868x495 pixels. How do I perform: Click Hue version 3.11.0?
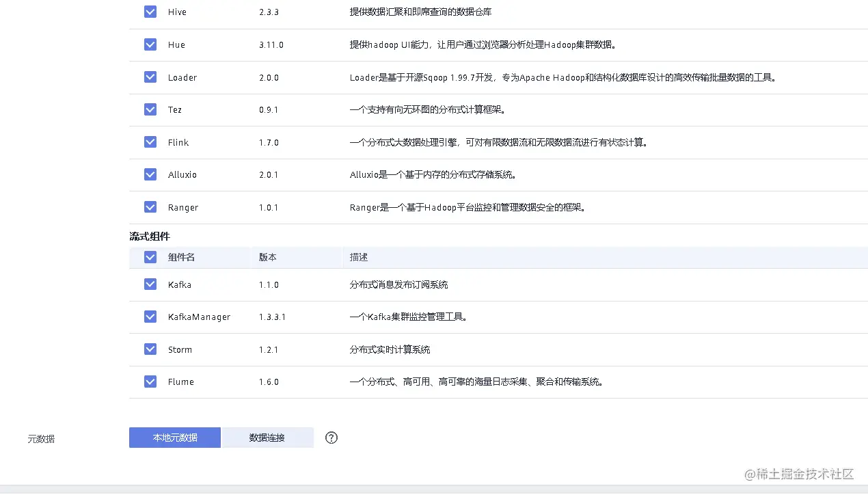click(271, 44)
